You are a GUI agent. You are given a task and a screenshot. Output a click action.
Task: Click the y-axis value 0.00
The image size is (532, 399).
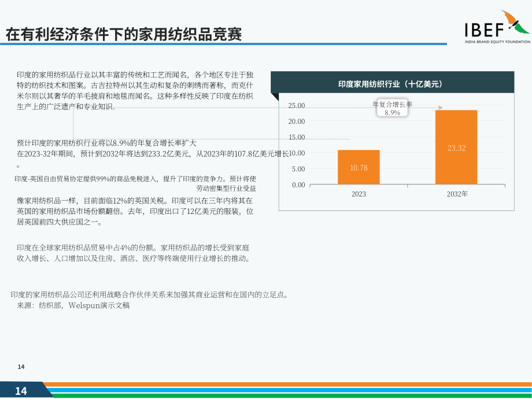click(298, 185)
